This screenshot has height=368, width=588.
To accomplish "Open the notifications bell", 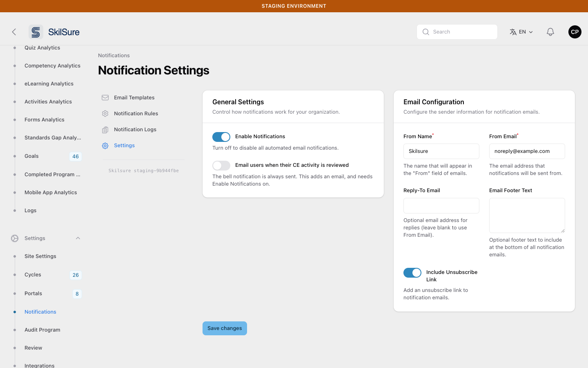I will click(x=550, y=32).
